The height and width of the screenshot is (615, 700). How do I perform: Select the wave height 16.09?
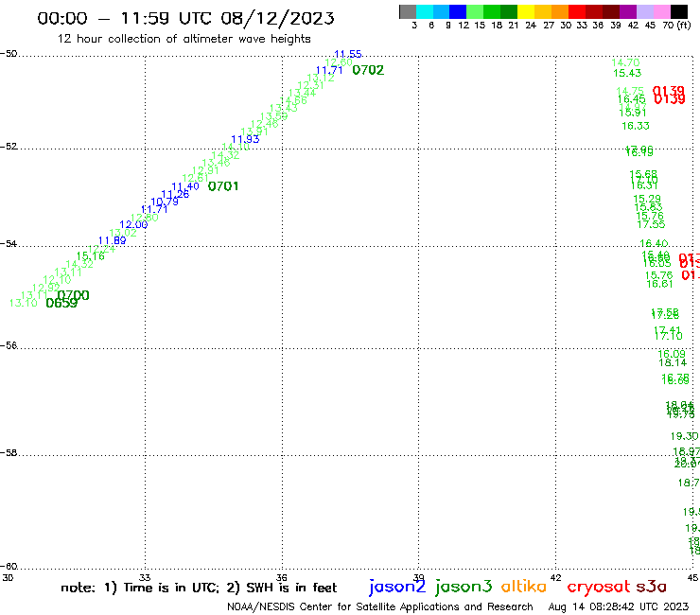pyautogui.click(x=672, y=354)
